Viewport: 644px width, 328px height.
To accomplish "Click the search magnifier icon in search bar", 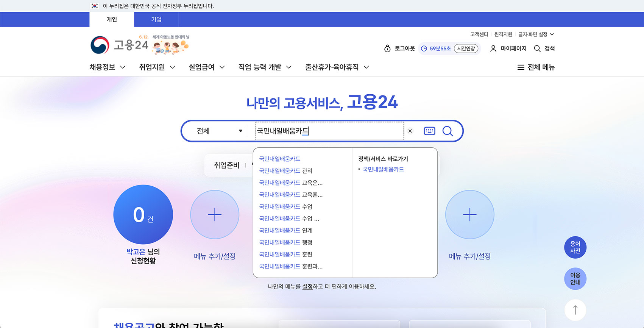I will pyautogui.click(x=448, y=131).
